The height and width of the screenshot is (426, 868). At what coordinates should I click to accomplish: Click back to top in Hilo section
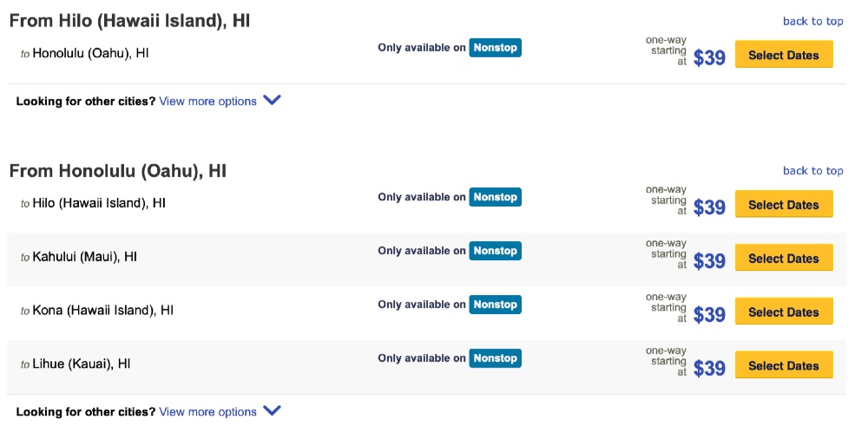click(812, 21)
